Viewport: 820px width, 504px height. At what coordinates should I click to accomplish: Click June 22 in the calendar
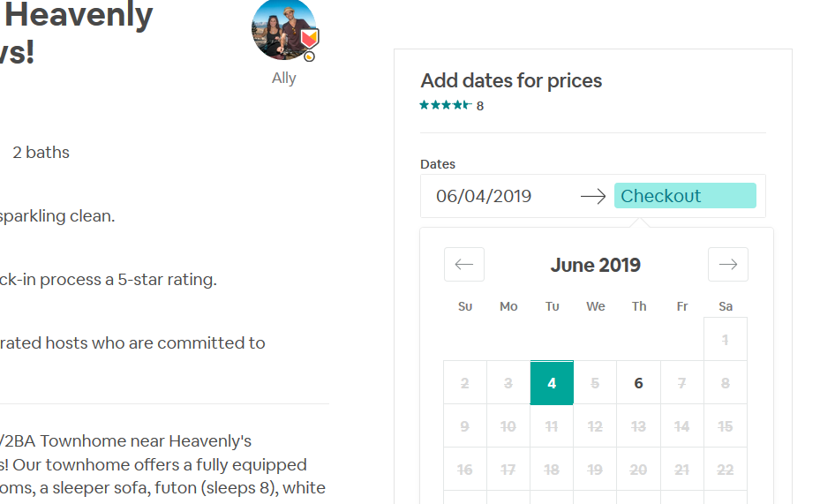coord(726,470)
